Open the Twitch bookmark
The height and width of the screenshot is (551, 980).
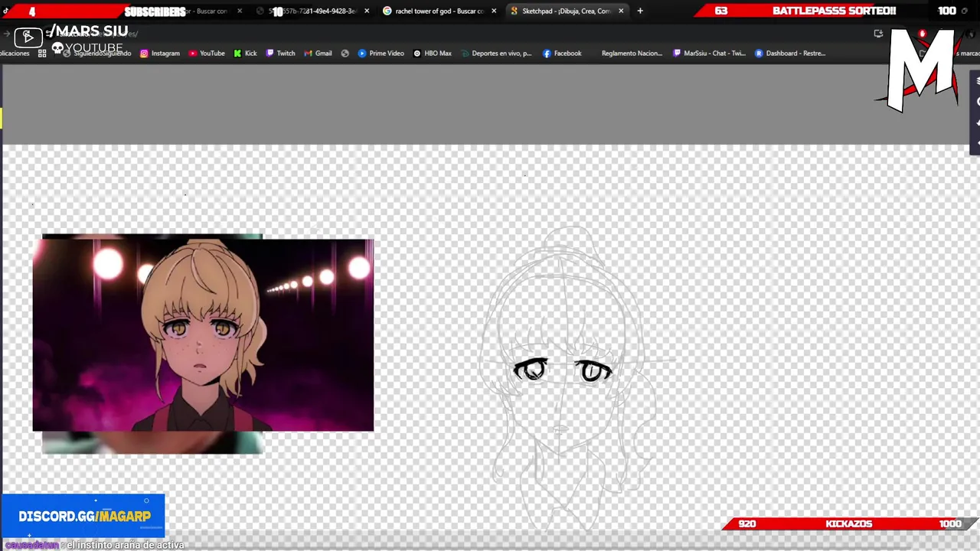(280, 54)
